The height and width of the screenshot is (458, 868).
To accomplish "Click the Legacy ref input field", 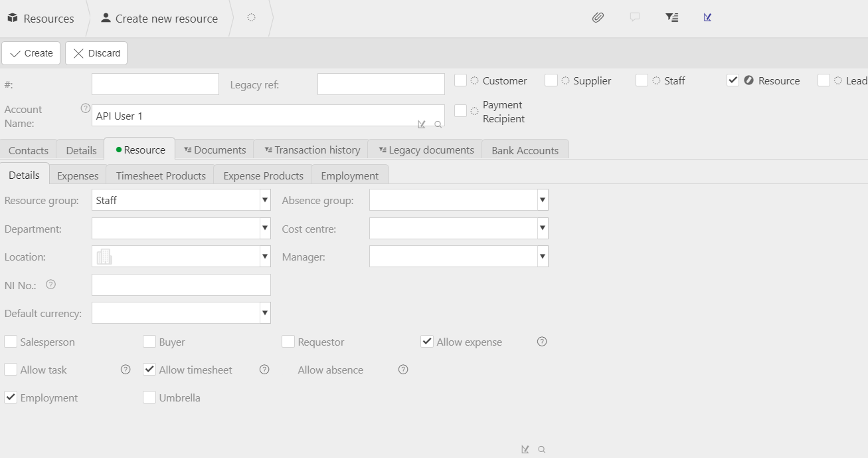I will [381, 84].
